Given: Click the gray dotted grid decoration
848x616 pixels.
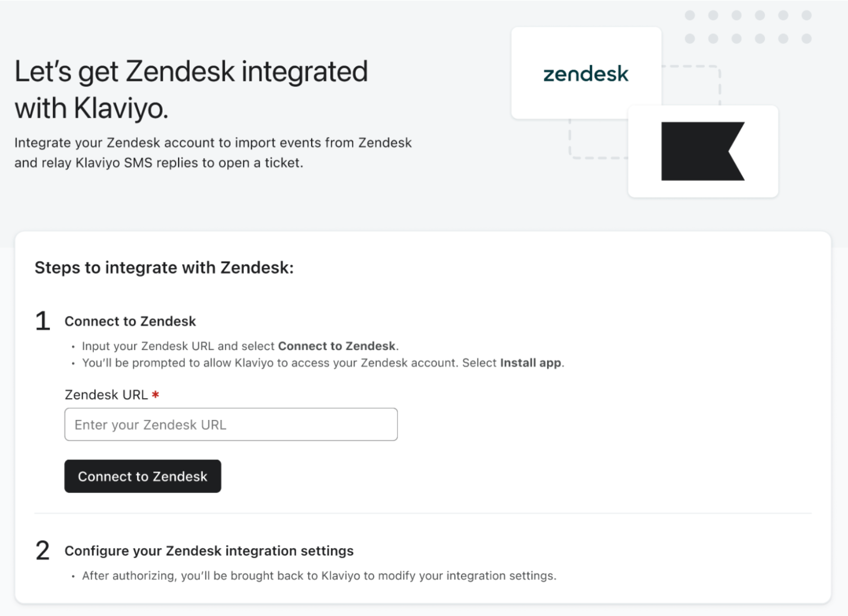Looking at the screenshot, I should 748,27.
